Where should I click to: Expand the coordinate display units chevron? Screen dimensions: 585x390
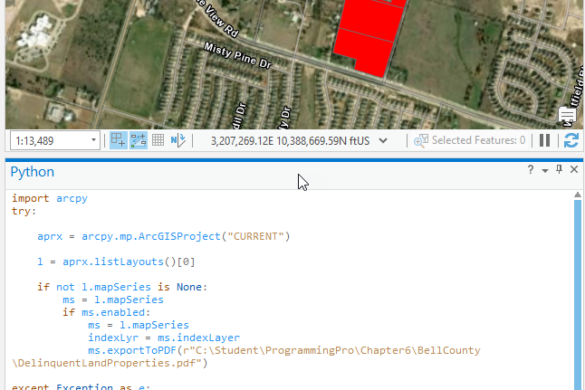(383, 141)
